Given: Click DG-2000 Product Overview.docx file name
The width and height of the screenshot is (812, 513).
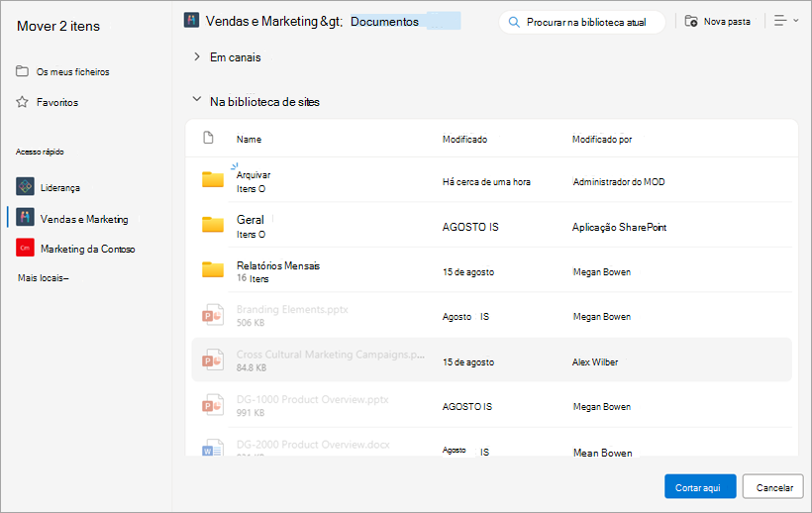Looking at the screenshot, I should tap(313, 444).
